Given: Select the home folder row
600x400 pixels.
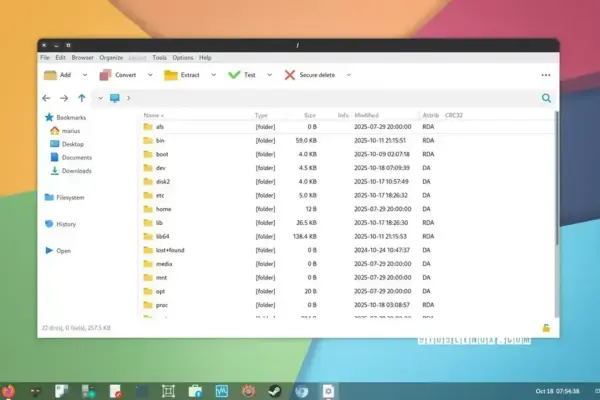Looking at the screenshot, I should tap(346, 209).
